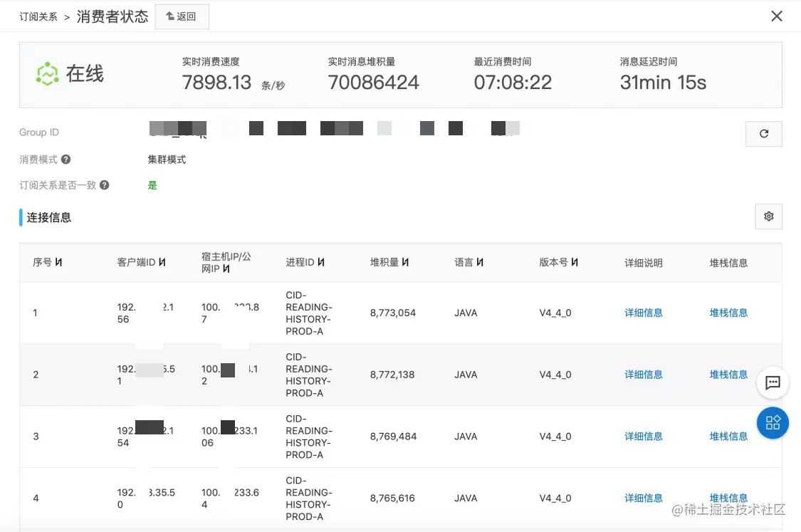This screenshot has width=801, height=532.
Task: Open 堆栈信息 for row 1
Action: [728, 313]
